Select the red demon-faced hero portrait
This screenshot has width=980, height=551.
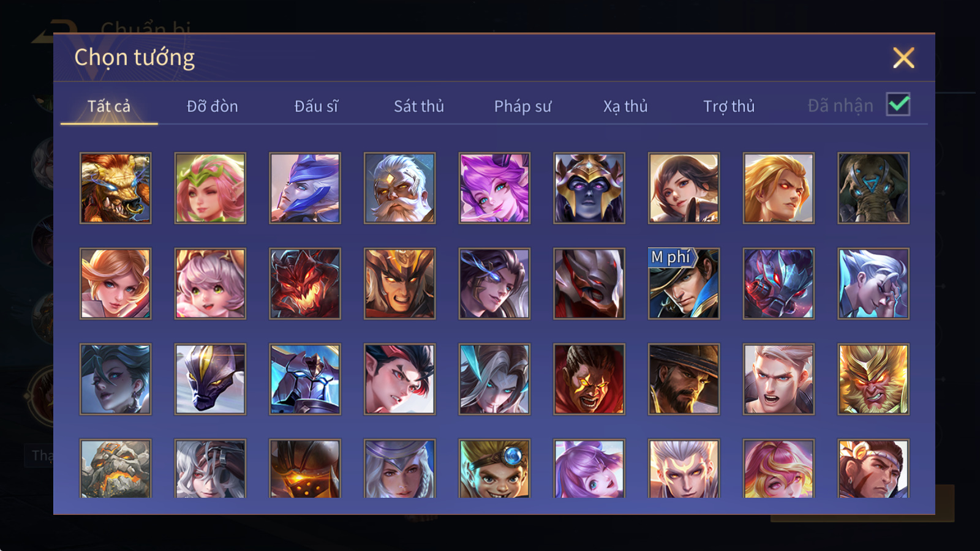(x=305, y=283)
